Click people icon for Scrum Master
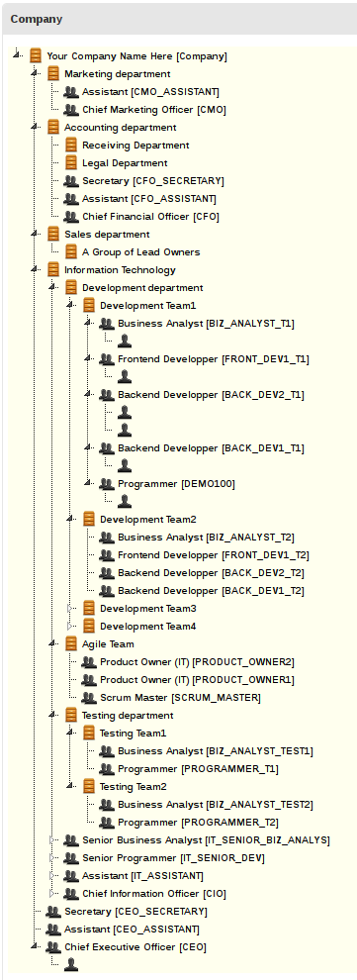This screenshot has height=980, width=357. coord(89,698)
